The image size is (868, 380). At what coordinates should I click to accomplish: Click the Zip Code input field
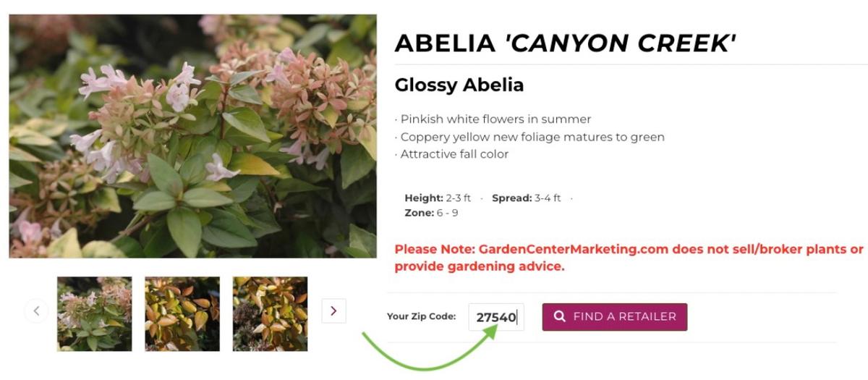(x=495, y=317)
